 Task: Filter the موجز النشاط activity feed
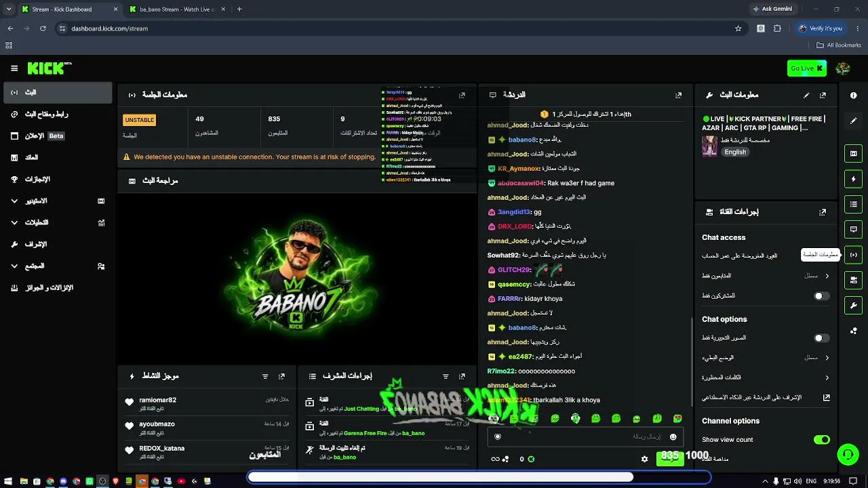click(265, 376)
